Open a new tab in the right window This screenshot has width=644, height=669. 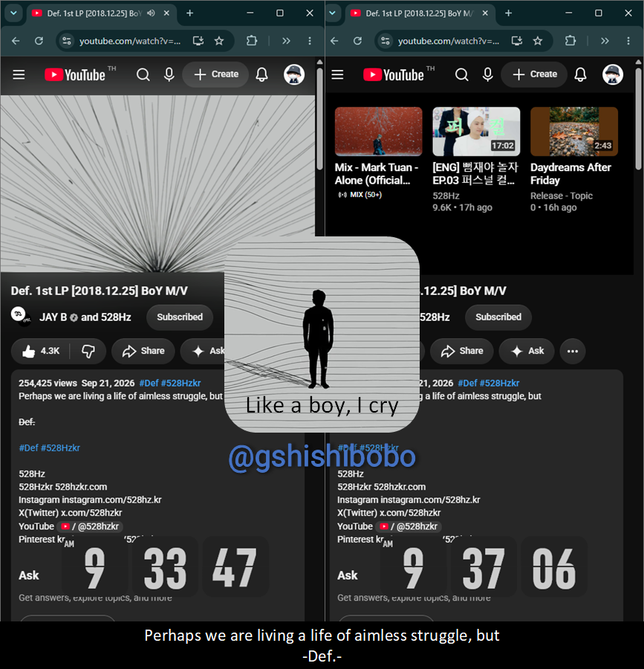click(509, 13)
